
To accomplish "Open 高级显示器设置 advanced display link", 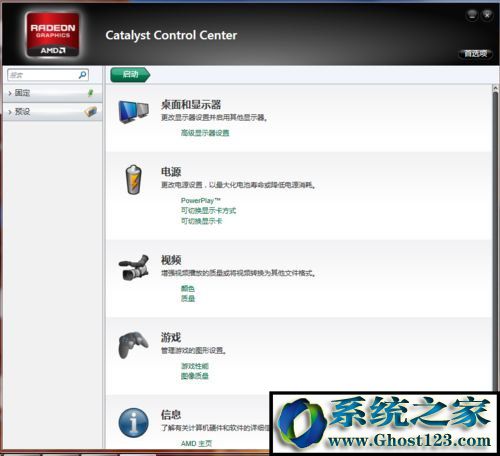I will (x=205, y=133).
